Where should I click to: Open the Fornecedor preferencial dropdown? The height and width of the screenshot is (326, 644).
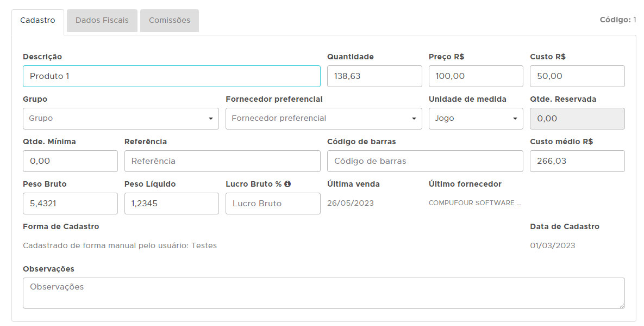[323, 119]
